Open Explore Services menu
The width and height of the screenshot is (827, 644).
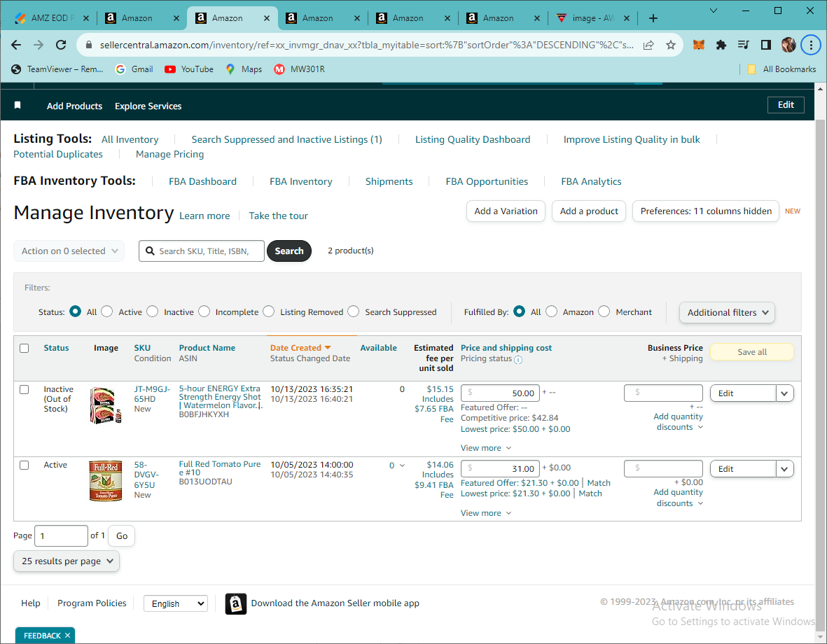click(x=148, y=106)
